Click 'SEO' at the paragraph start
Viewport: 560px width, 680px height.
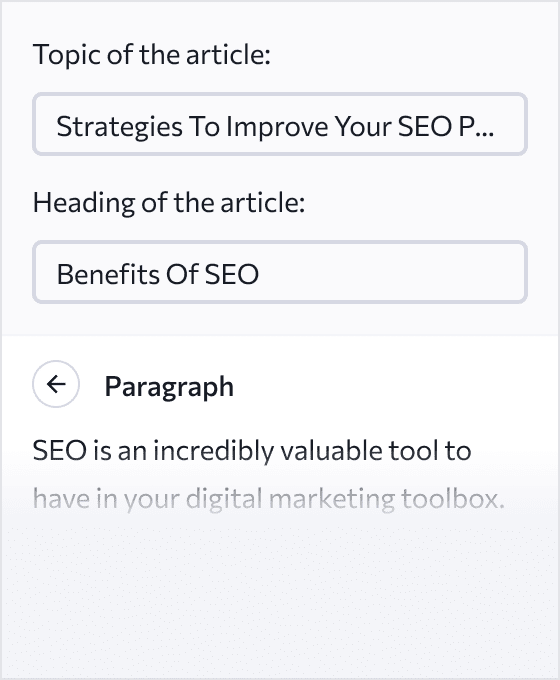(60, 450)
